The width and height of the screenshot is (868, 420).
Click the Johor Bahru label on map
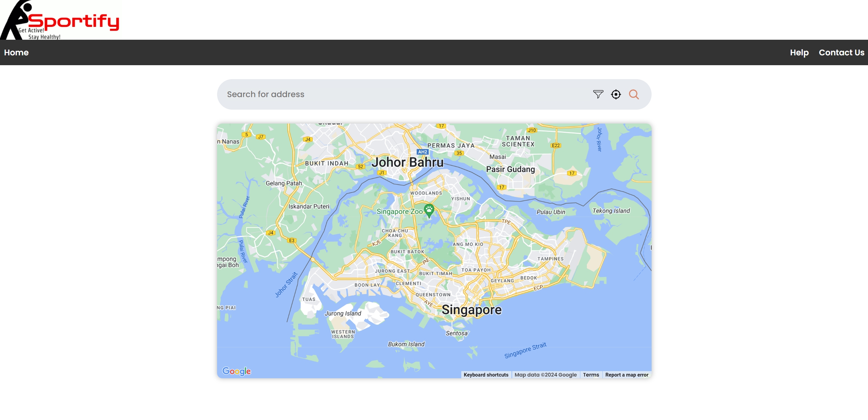coord(407,162)
